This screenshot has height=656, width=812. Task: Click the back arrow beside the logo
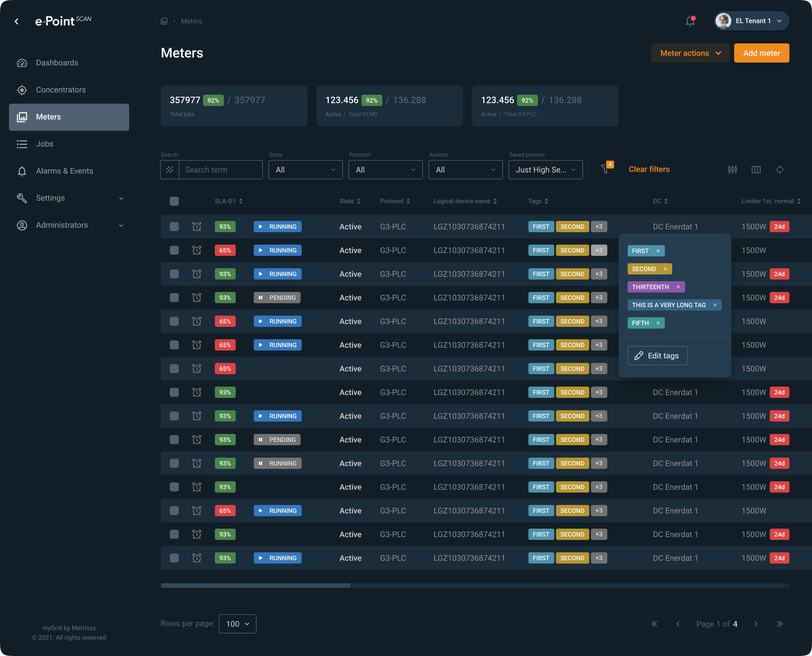point(17,21)
